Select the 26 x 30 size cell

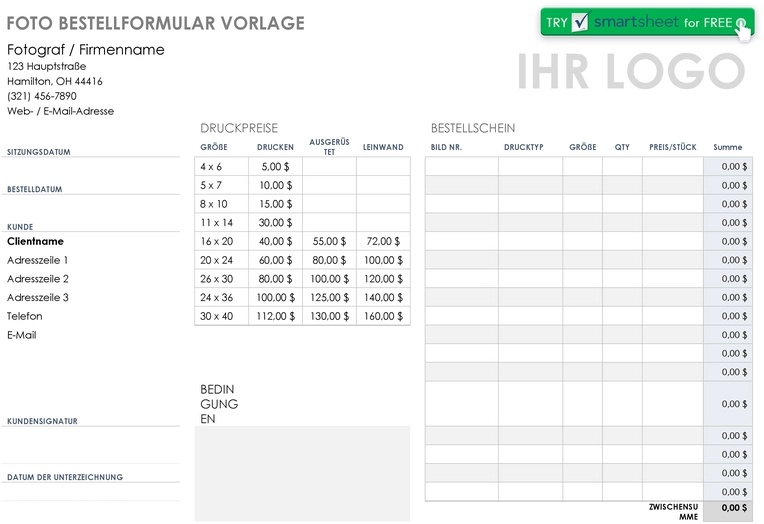(221, 279)
